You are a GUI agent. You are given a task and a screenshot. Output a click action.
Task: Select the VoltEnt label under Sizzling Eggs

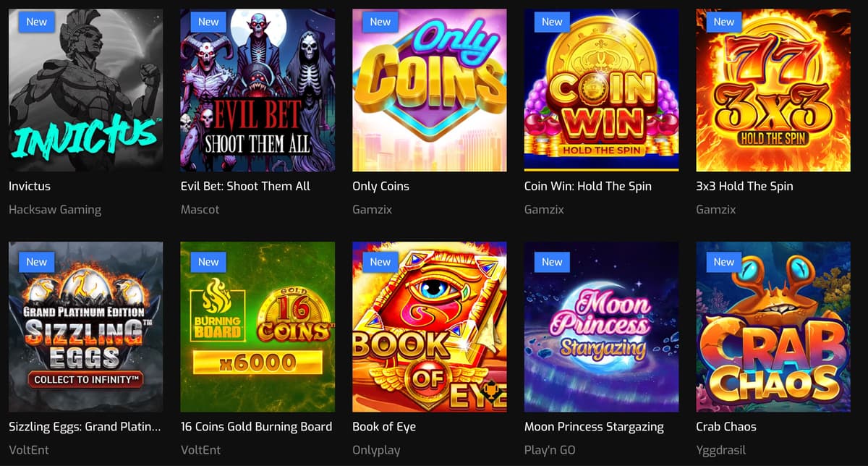click(x=27, y=450)
